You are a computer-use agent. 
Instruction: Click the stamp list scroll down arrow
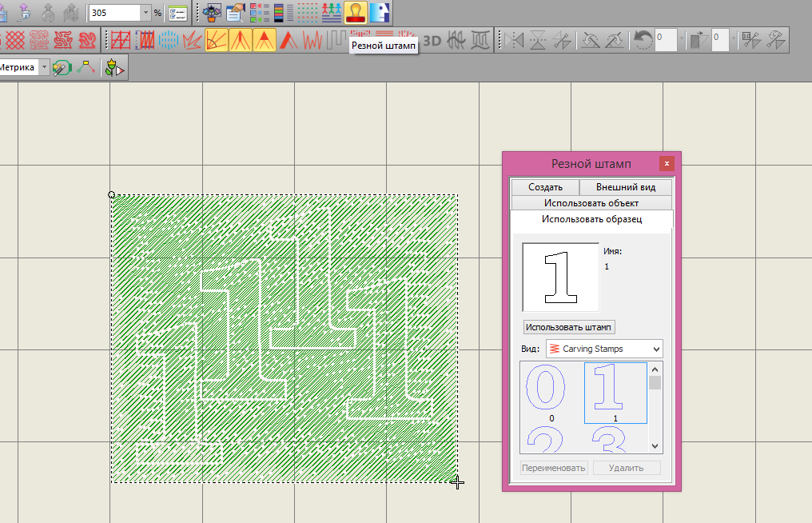tap(655, 446)
